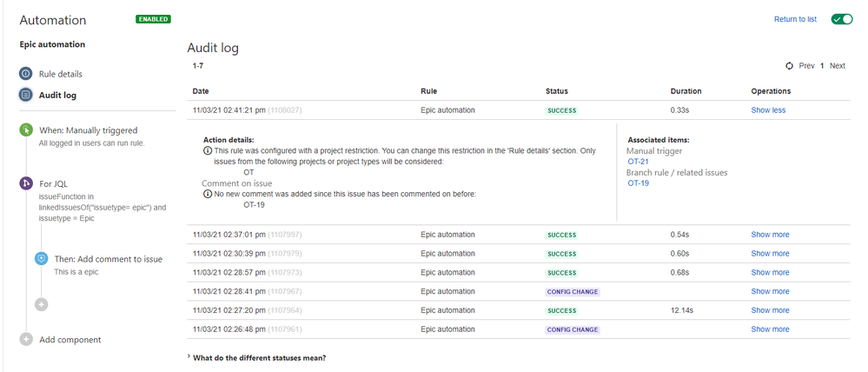Viewport: 868px width, 372px height.
Task: Click the Date column header
Action: coord(201,91)
